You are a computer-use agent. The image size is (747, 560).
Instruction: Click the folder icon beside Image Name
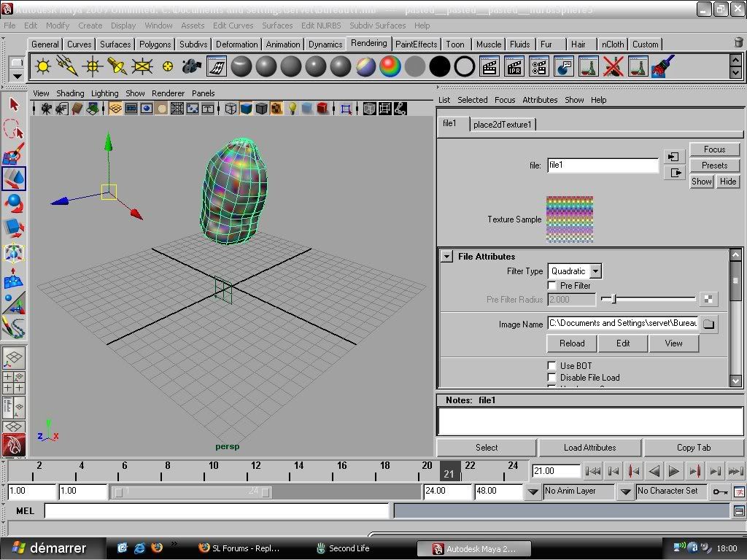pos(709,324)
